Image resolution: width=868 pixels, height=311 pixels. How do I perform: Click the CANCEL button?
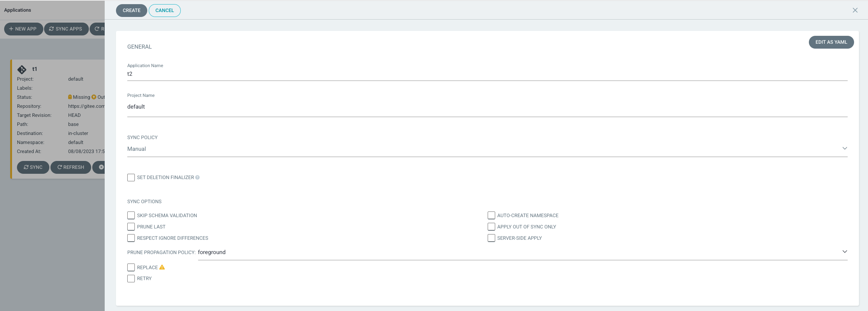point(165,11)
